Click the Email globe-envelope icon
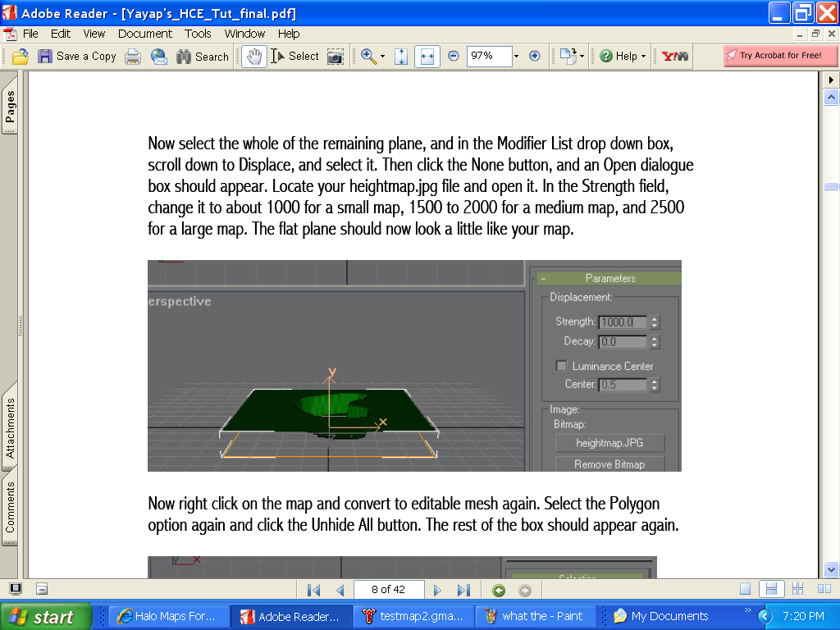Image resolution: width=840 pixels, height=630 pixels. (x=158, y=57)
